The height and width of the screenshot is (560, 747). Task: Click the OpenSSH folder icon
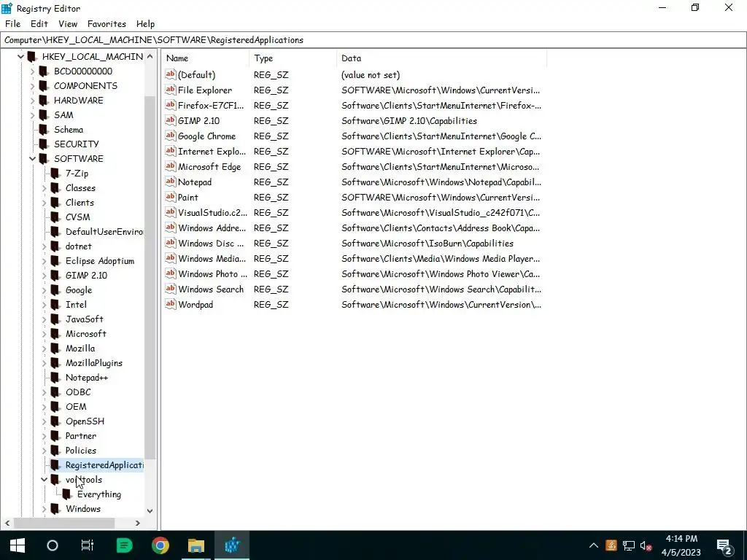pyautogui.click(x=55, y=422)
